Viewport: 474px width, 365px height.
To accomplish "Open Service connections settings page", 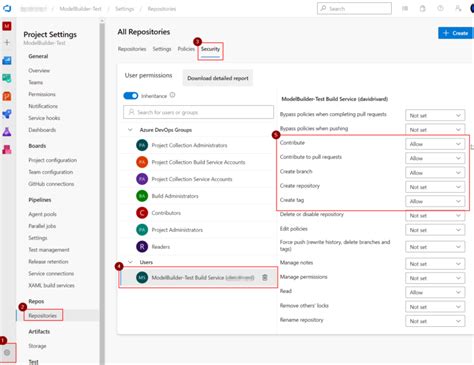I will tap(51, 273).
